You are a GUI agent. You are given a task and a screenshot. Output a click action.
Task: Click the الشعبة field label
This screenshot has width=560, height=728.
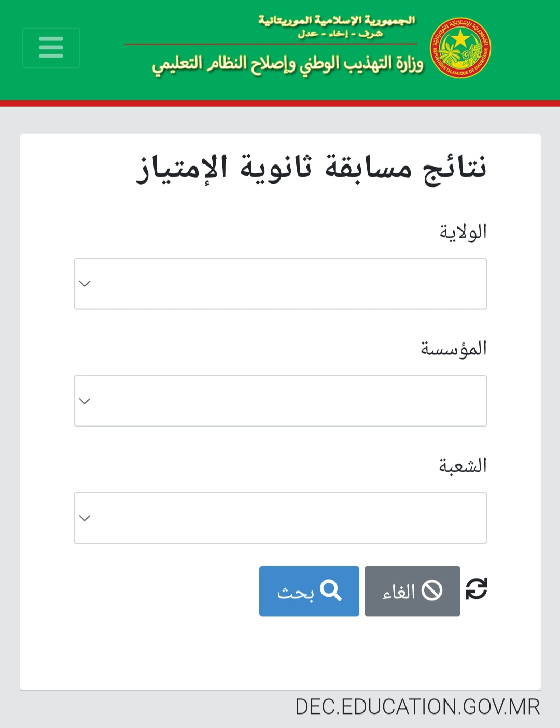tap(463, 465)
